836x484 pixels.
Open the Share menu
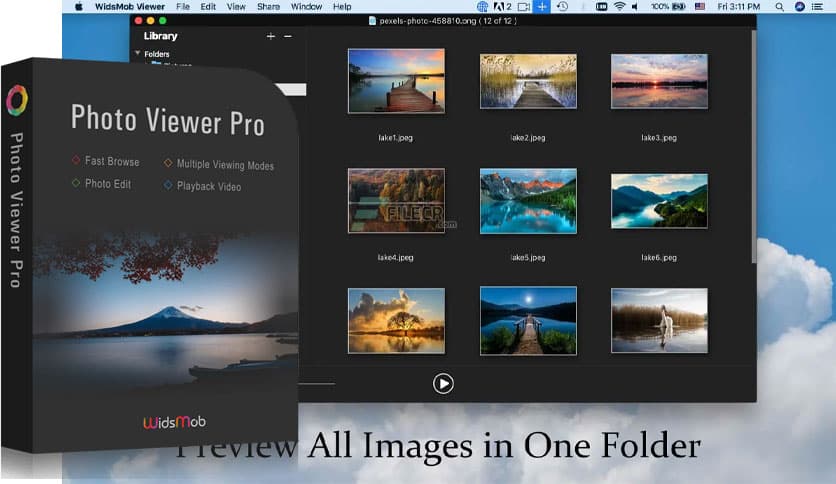tap(268, 6)
